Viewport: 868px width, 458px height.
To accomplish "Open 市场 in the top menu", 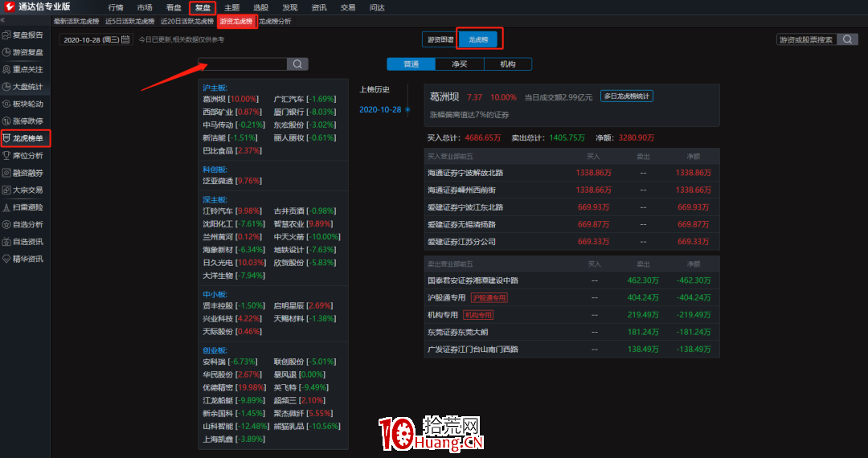I will click(145, 8).
